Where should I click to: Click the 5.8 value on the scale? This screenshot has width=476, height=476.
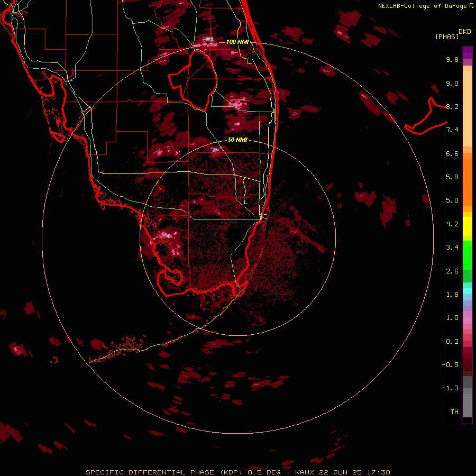pos(452,177)
